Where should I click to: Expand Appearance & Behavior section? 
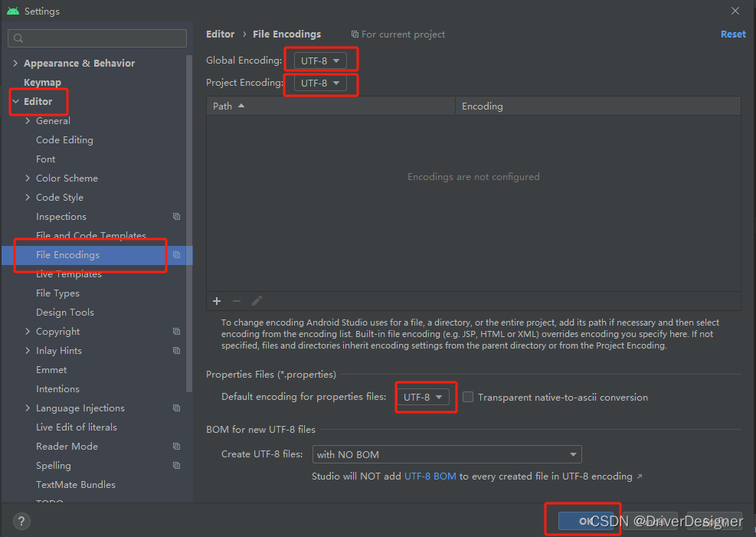click(15, 63)
